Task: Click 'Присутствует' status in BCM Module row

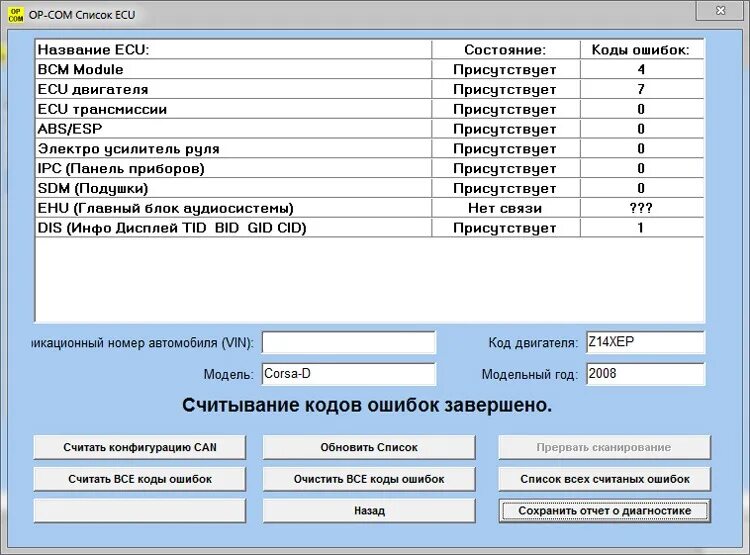Action: tap(505, 70)
